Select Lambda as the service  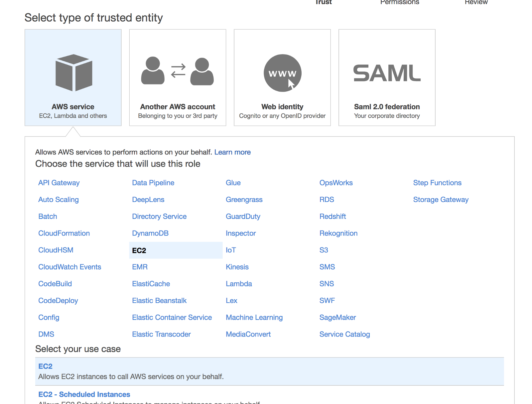coord(239,284)
